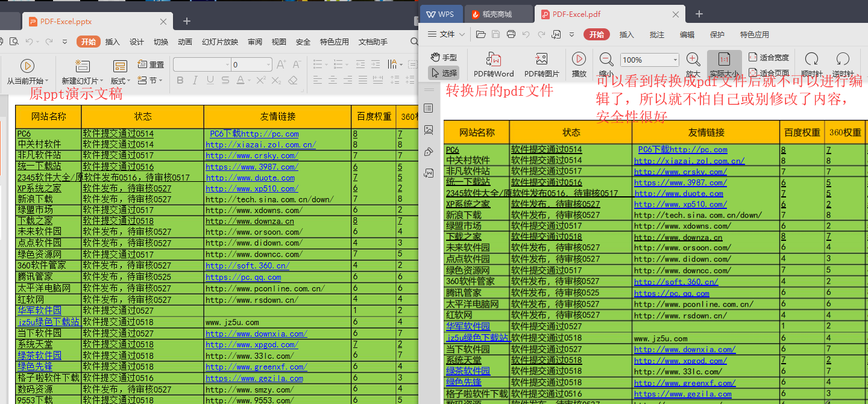This screenshot has height=404, width=868.
Task: Expand quick access customize arrow in PPT window
Action: pos(64,42)
